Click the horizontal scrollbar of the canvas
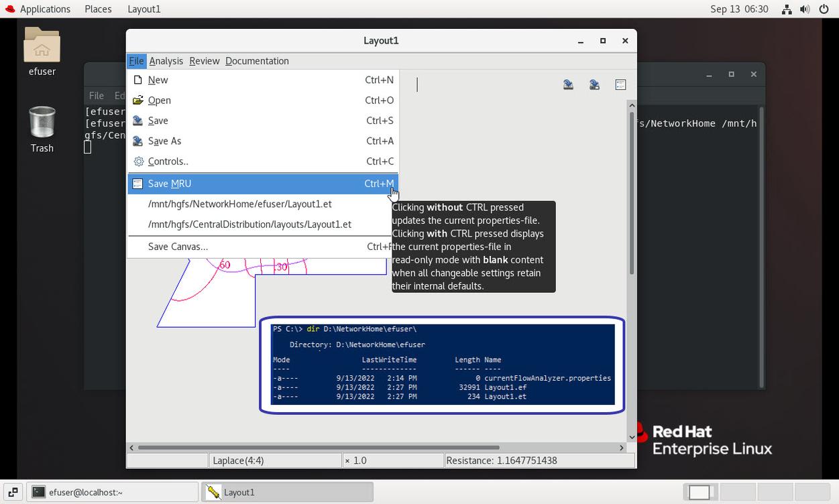839x504 pixels. tap(319, 448)
